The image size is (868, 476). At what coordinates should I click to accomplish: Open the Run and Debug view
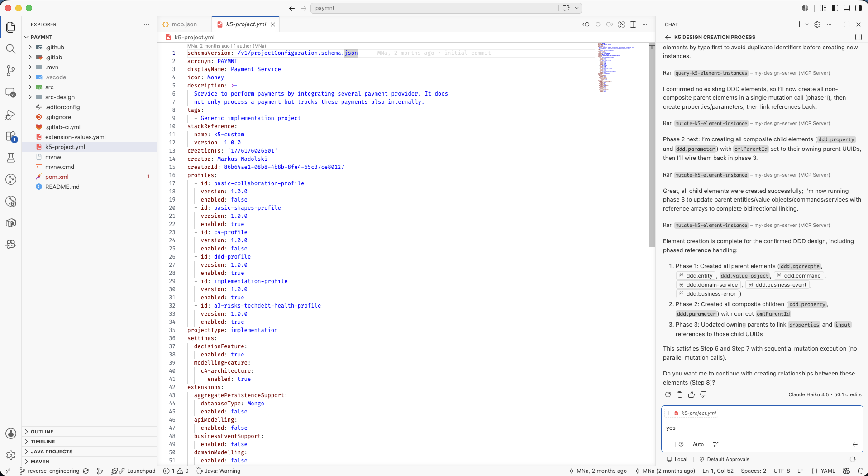click(x=11, y=115)
